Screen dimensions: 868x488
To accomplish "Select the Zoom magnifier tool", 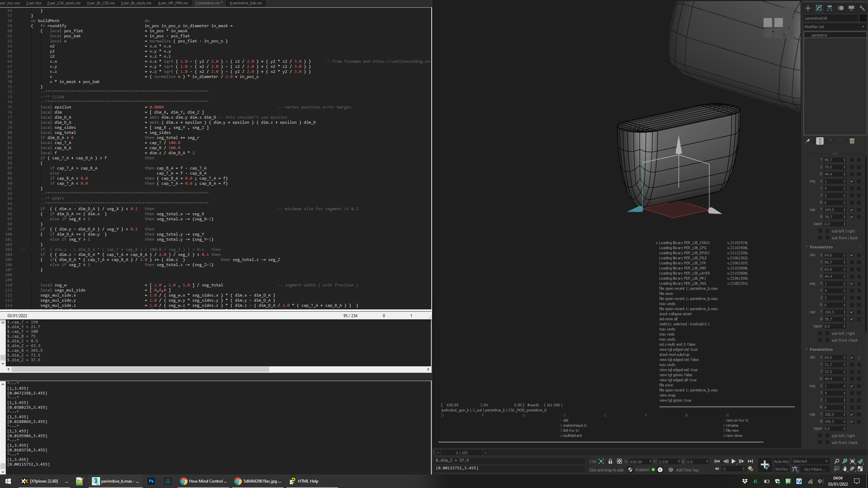I will (x=837, y=461).
